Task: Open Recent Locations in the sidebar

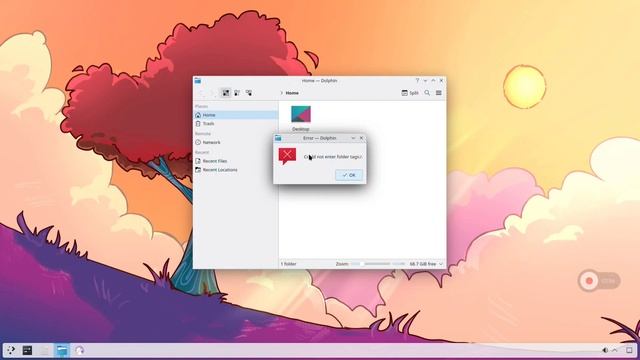Action: coord(236,170)
